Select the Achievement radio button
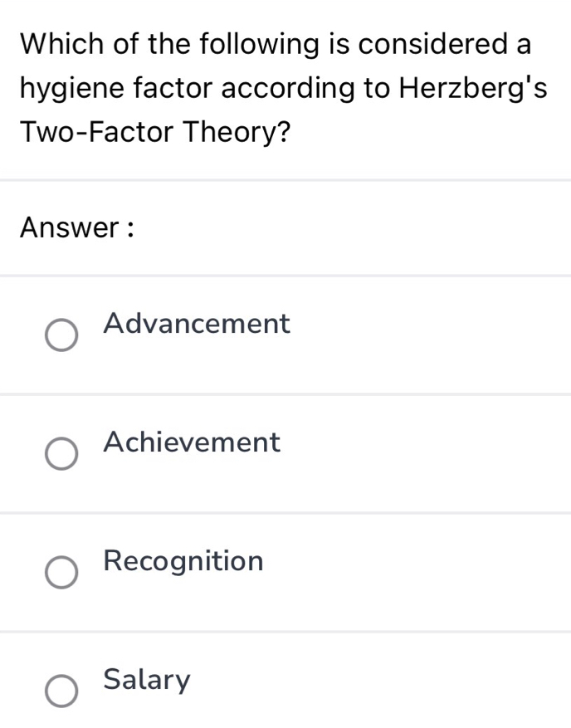Screen dimensions: 571x728 [61, 454]
